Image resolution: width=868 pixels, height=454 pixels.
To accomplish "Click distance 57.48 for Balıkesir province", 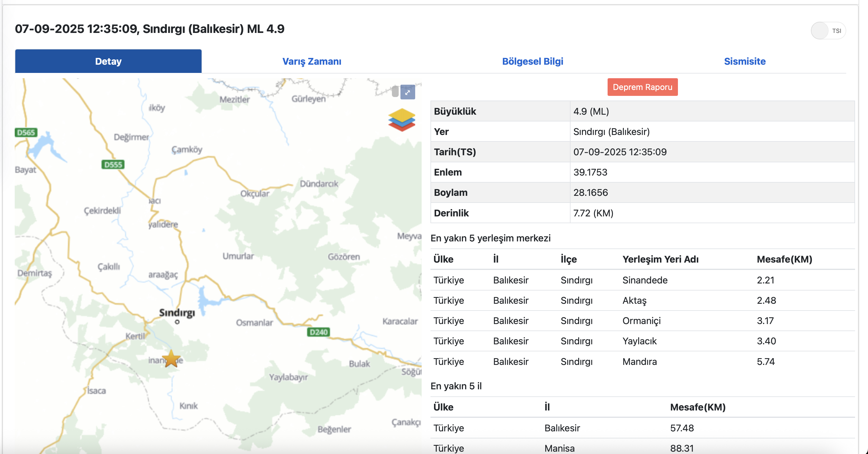I will [682, 428].
